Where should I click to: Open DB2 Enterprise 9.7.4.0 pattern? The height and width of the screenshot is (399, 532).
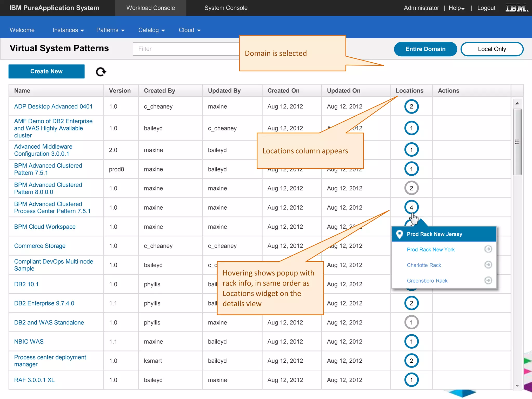pos(44,303)
